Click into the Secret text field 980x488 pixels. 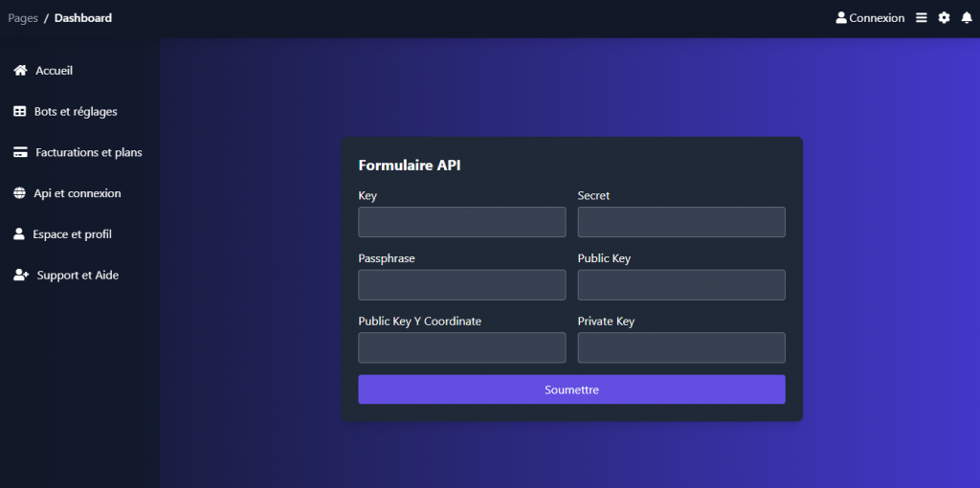680,222
